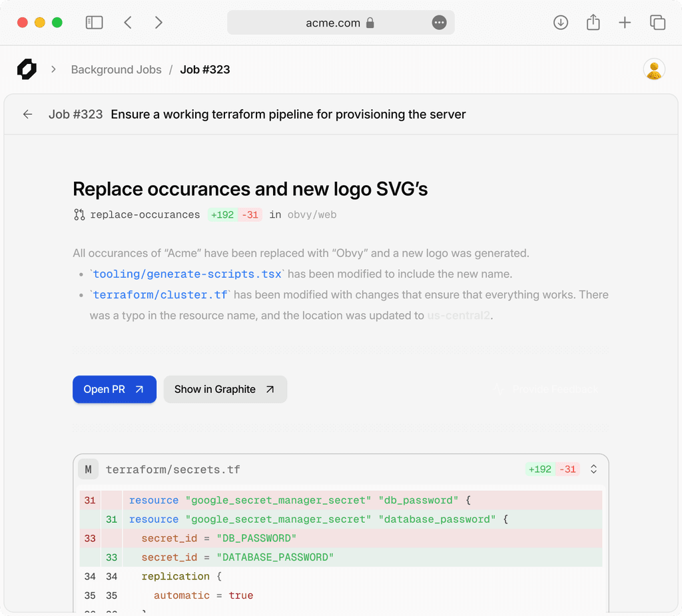
Task: Collapse the terraform/secrets.tf diff with chevrons
Action: click(x=593, y=469)
